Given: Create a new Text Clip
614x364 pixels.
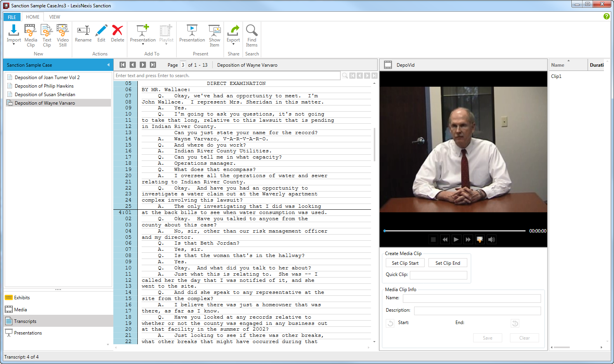Looking at the screenshot, I should [47, 35].
